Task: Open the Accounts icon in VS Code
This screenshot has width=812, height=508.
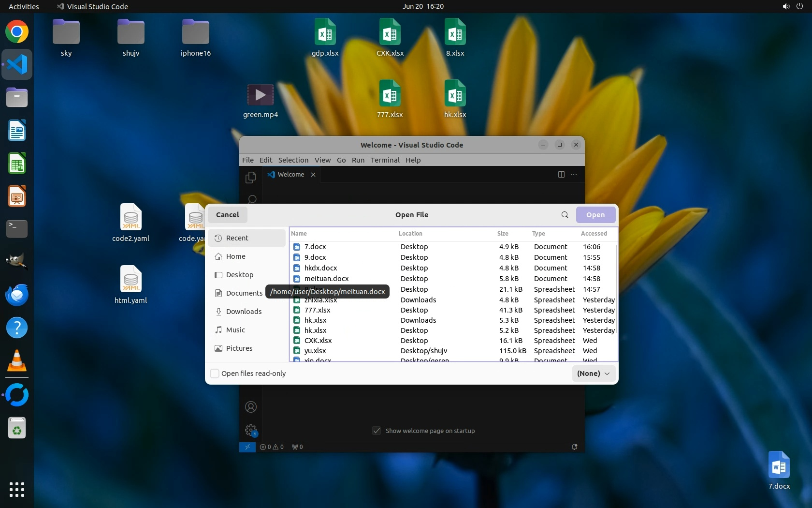Action: point(250,407)
